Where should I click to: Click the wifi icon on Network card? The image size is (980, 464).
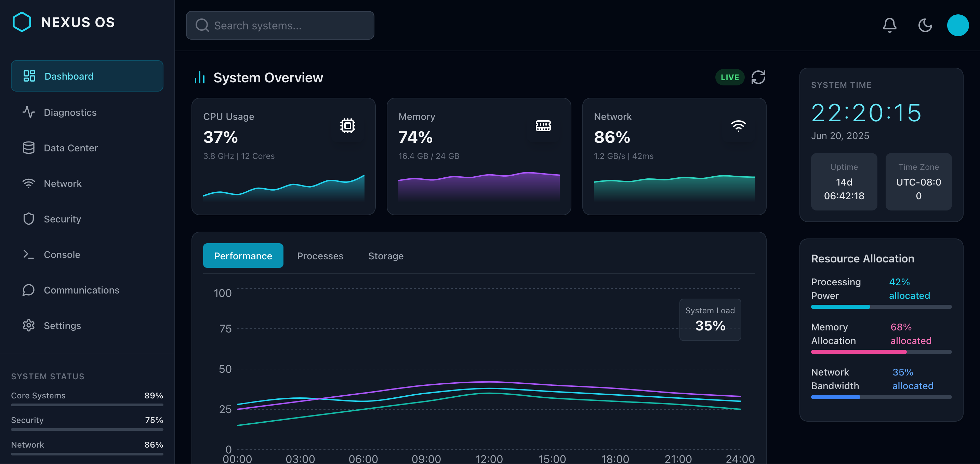point(738,126)
